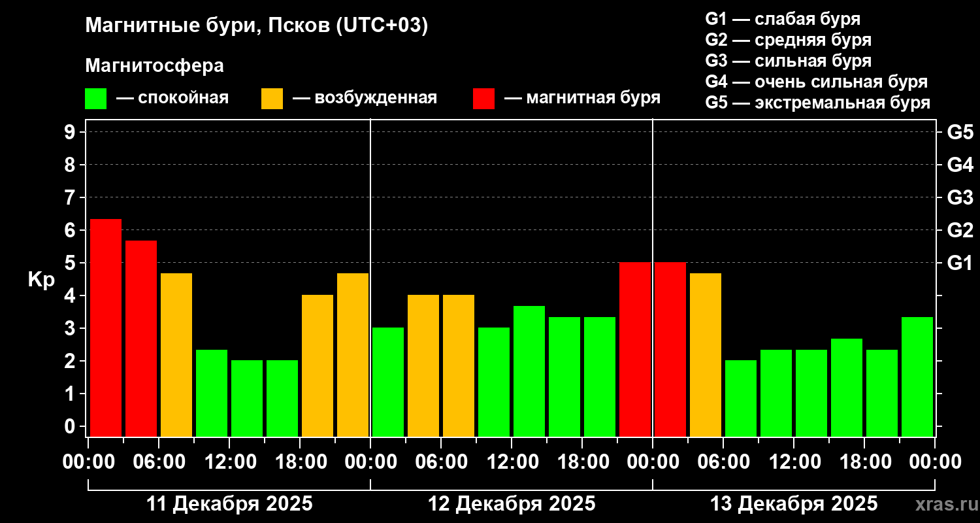Click the 'Магнитосфера' heading
980x523 pixels.
[x=154, y=66]
